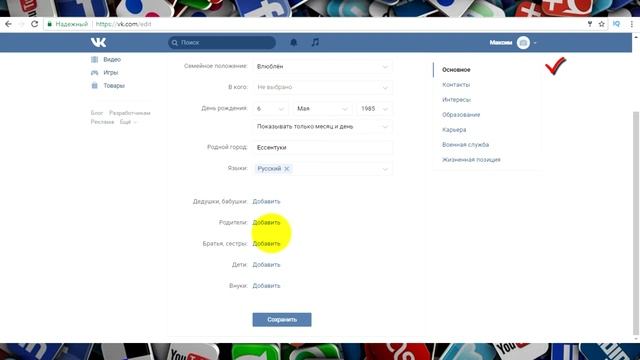Add children via Дети Добавить link
This screenshot has height=360, width=640.
[x=266, y=265]
